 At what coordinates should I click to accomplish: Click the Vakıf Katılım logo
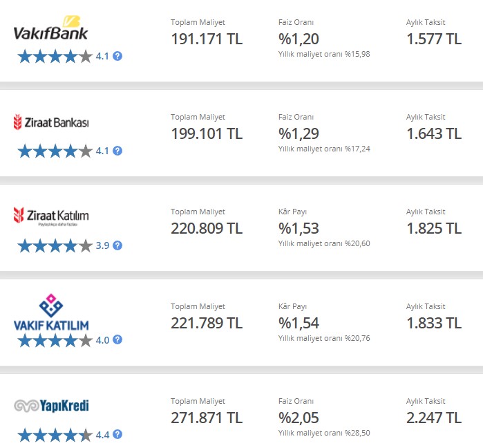point(51,312)
